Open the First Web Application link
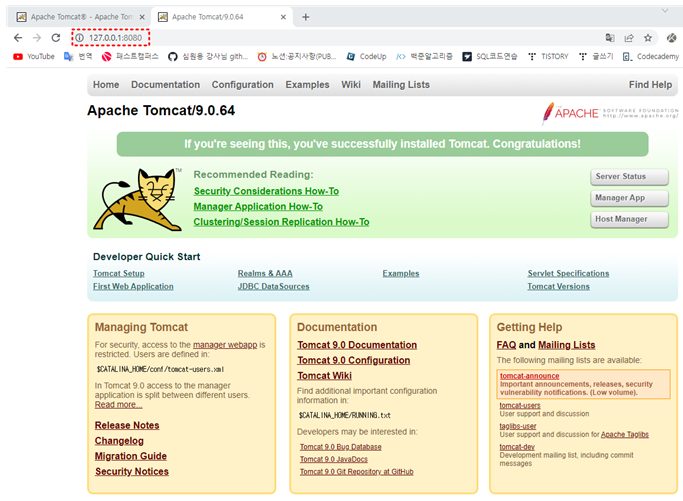The width and height of the screenshot is (683, 501). [133, 286]
